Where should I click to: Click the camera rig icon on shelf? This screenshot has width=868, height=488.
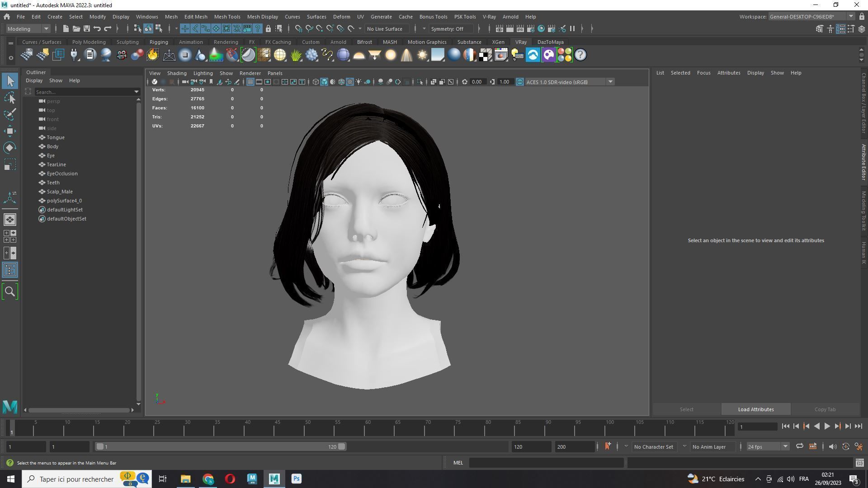(121, 55)
